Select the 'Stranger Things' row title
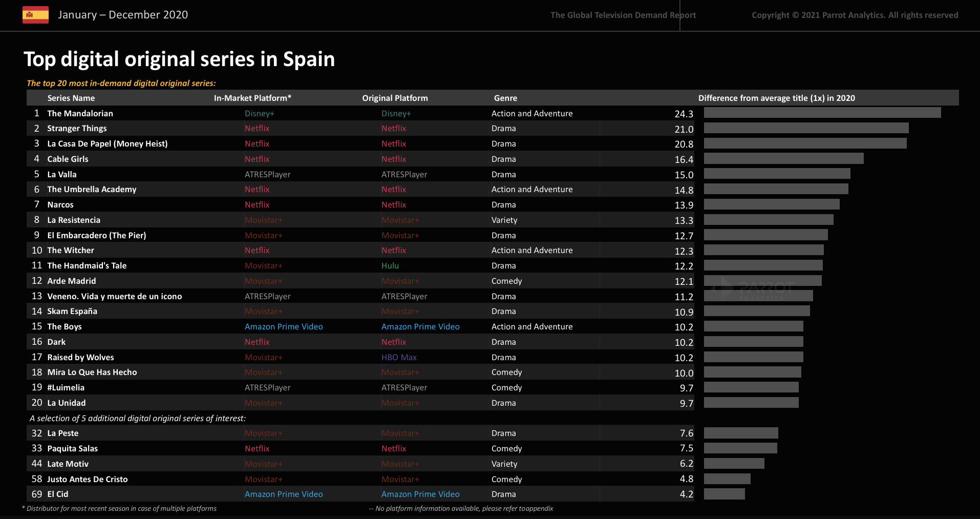 click(x=77, y=129)
